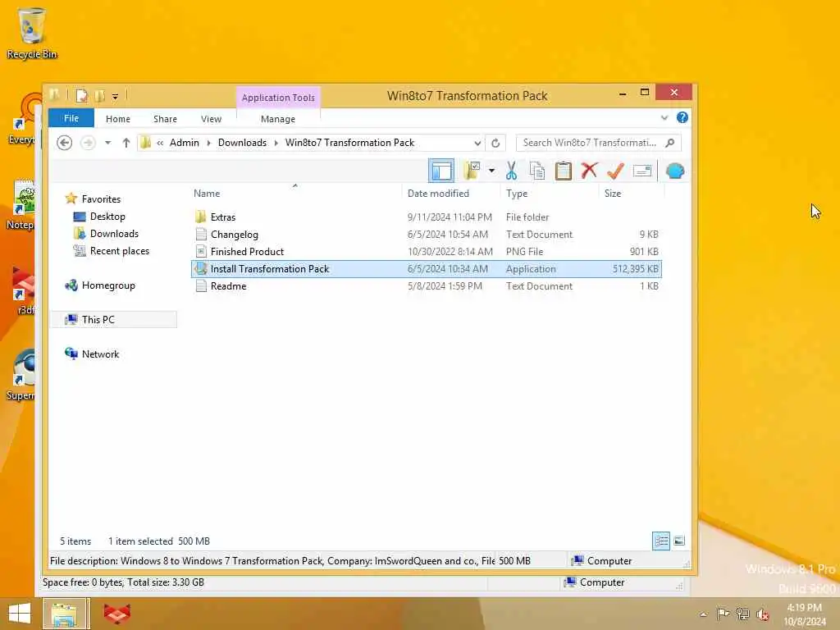This screenshot has height=630, width=840.
Task: Open Recent places in sidebar
Action: point(120,251)
